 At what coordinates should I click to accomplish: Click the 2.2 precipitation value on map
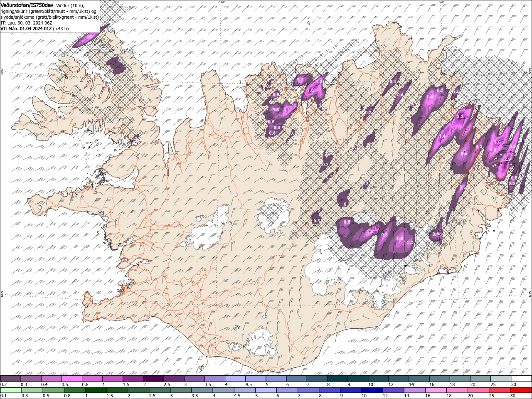(x=460, y=117)
